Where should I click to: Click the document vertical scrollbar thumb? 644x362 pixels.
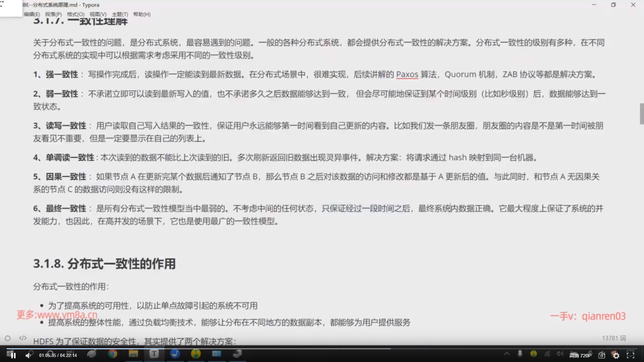pyautogui.click(x=642, y=114)
